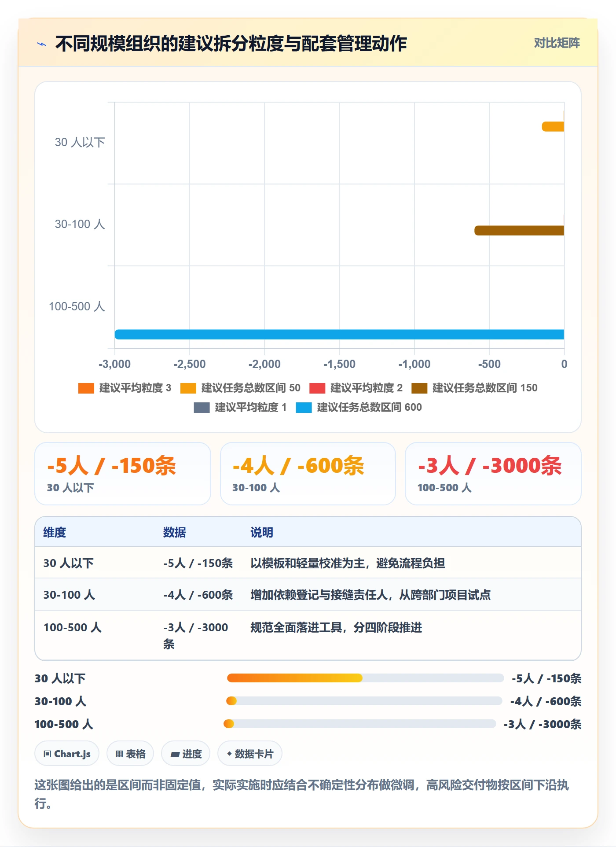Click the 100-500 人 chart y-axis label
This screenshot has width=616, height=847.
coord(77,306)
